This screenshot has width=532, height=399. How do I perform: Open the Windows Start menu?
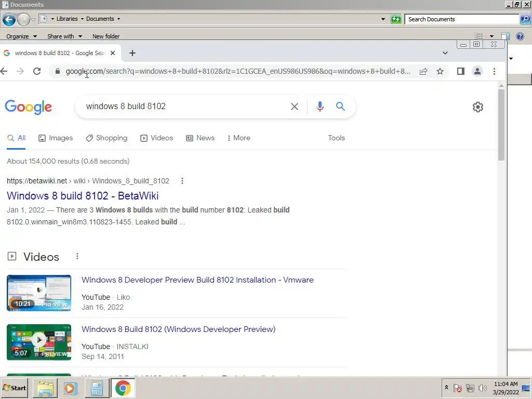[14, 388]
